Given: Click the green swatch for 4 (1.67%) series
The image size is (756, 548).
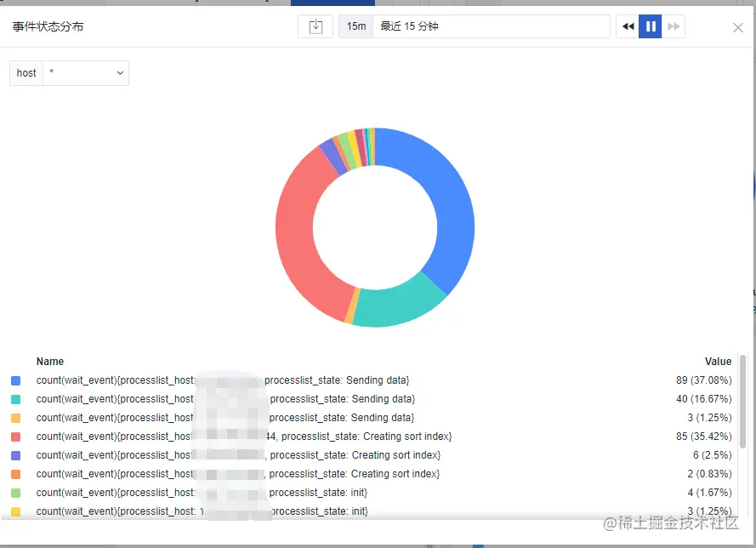Looking at the screenshot, I should coord(16,493).
